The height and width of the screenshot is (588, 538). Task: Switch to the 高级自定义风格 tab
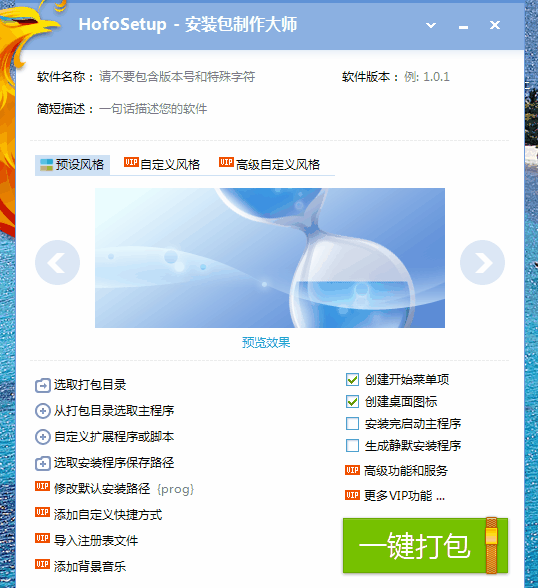[x=270, y=165]
